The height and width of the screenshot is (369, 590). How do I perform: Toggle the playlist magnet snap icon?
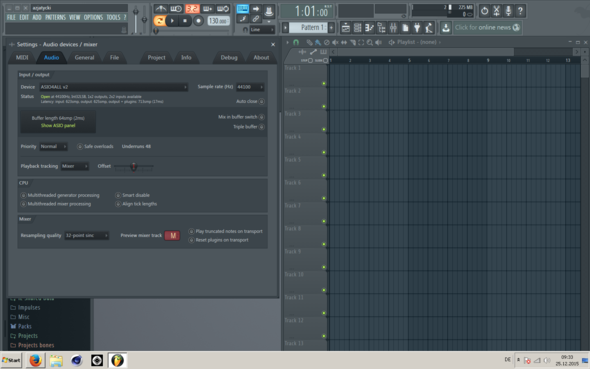[x=296, y=42]
